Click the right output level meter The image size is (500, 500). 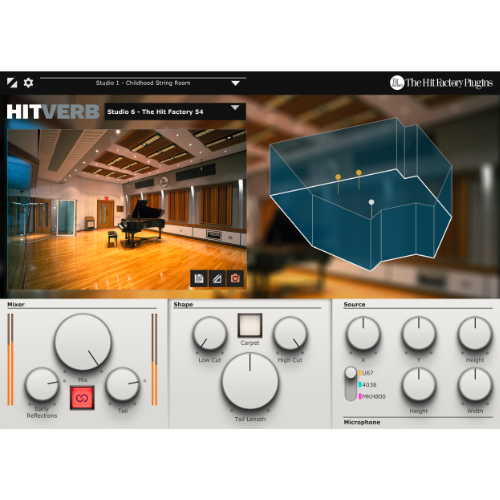(154, 359)
